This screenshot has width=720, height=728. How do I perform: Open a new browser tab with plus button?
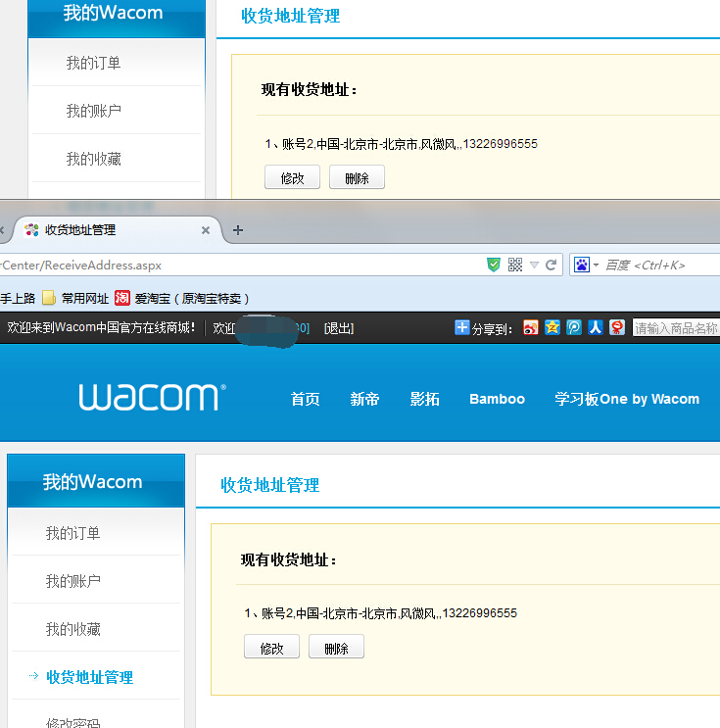(x=238, y=230)
